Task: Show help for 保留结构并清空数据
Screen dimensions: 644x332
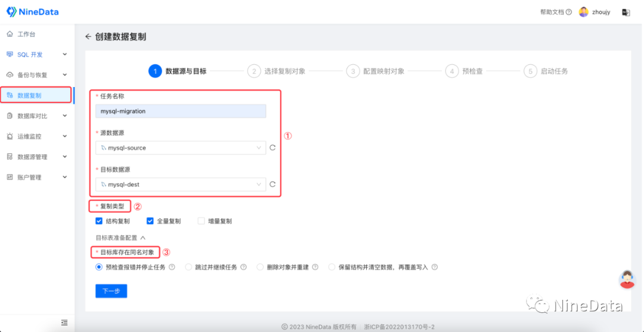Action: click(x=435, y=267)
